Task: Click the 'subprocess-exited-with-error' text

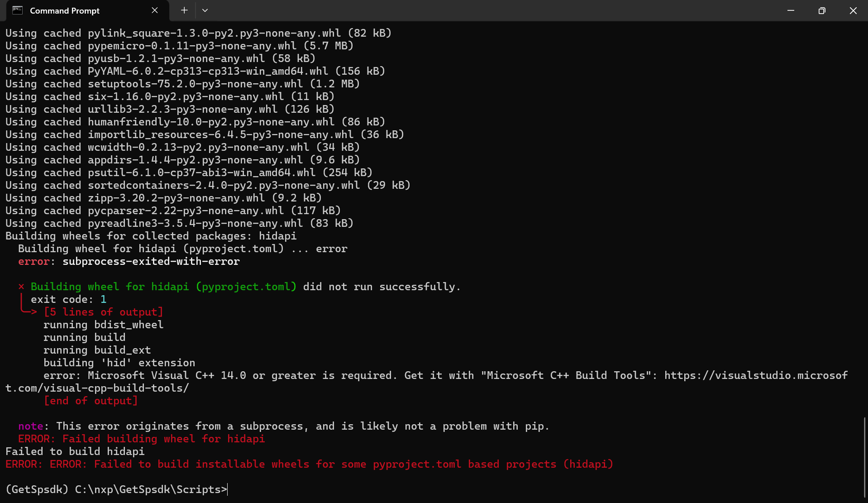Action: point(151,261)
